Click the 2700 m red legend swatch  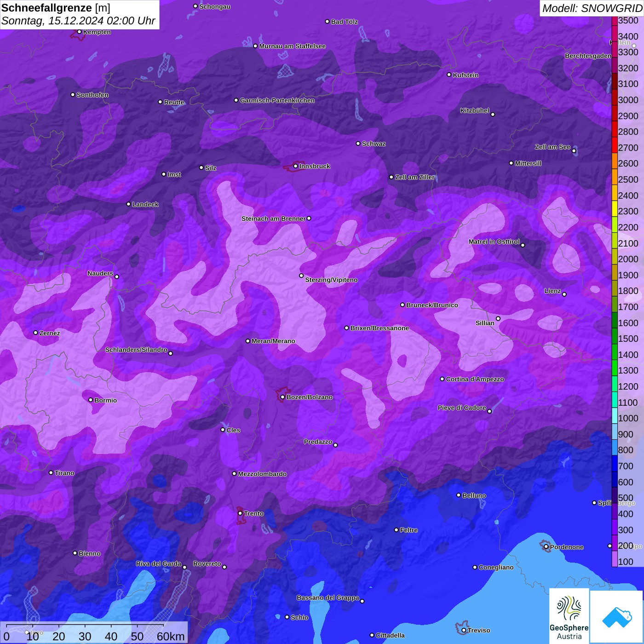(x=615, y=145)
